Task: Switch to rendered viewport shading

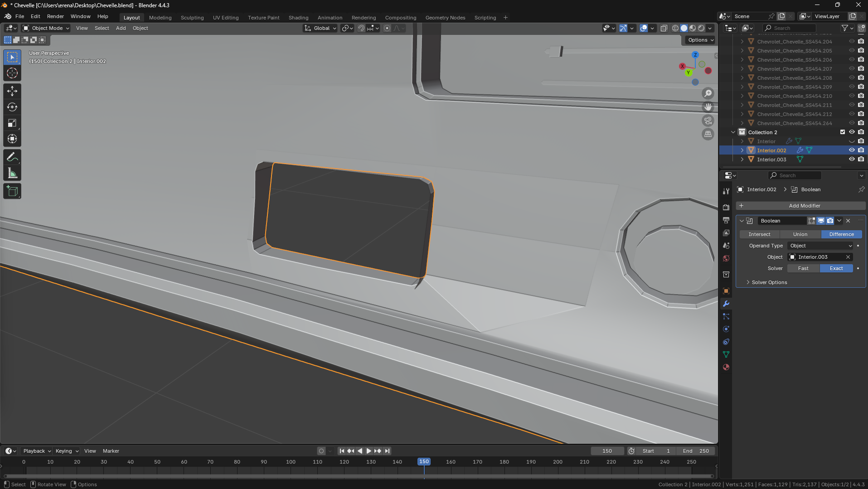Action: click(x=701, y=28)
